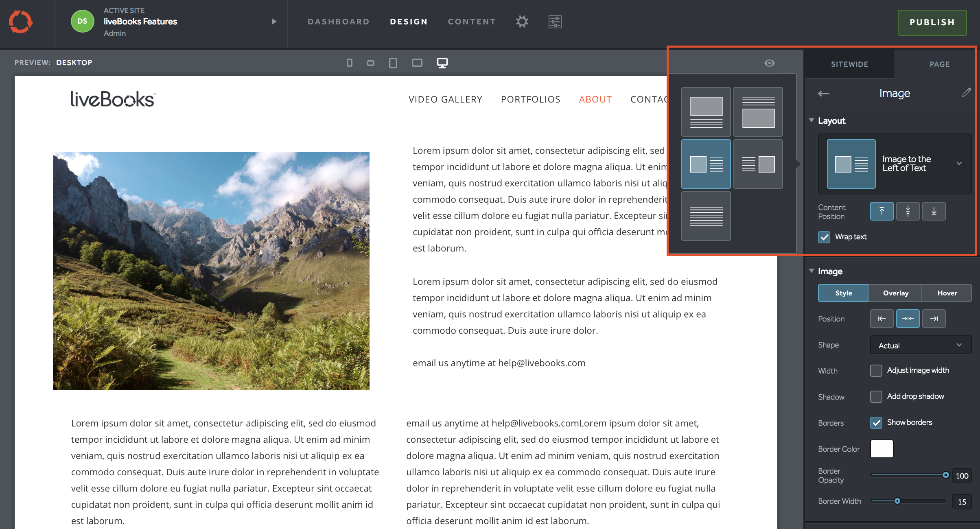Click the PUBLISH button
The height and width of the screenshot is (529, 980).
[932, 22]
